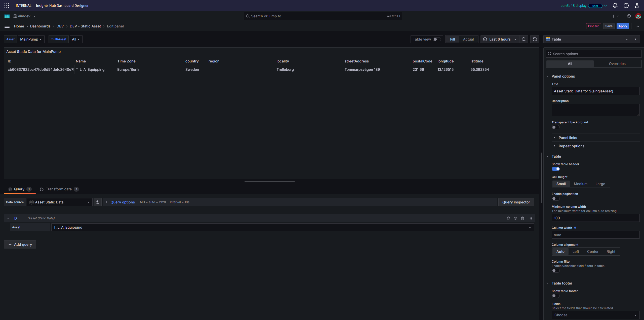Open data source help icon
Viewport: 644px width, 320px height.
[98, 202]
